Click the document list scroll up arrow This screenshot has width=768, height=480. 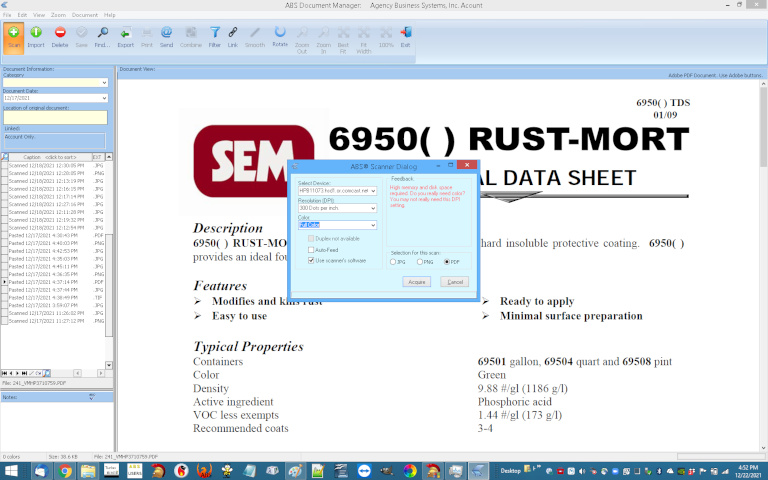click(x=109, y=157)
